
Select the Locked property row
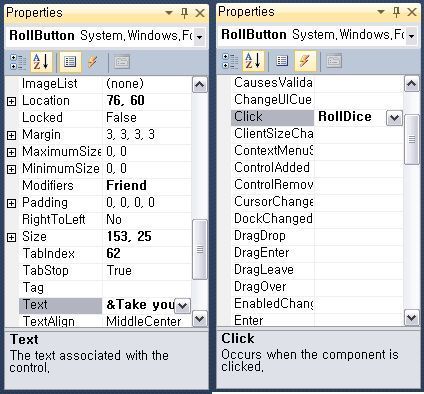105,118
